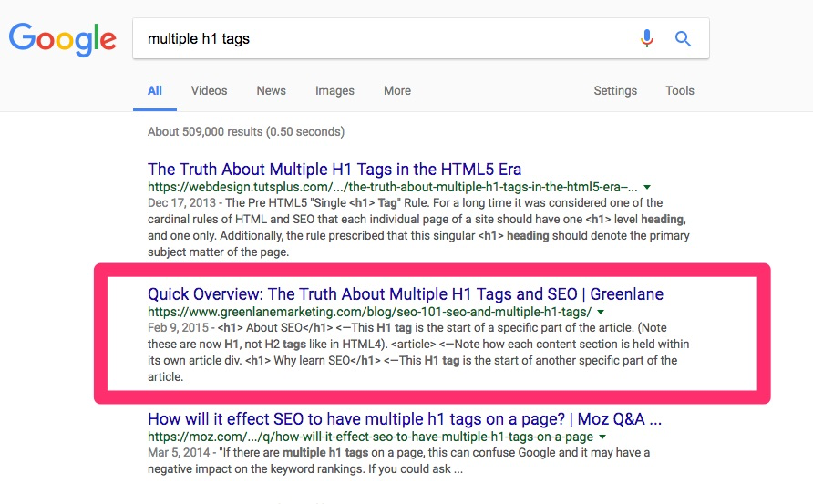Select the All results tab

click(155, 91)
